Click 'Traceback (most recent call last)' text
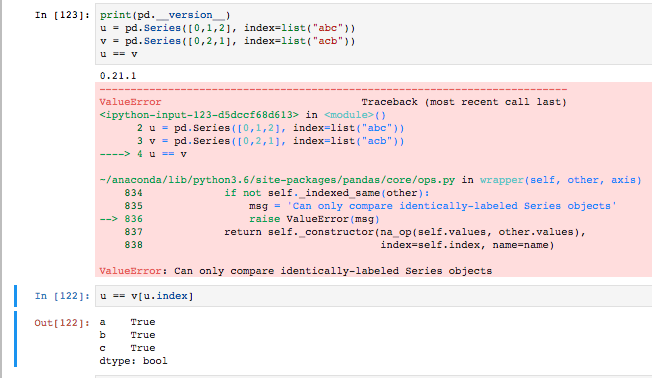This screenshot has height=378, width=652. (x=464, y=102)
